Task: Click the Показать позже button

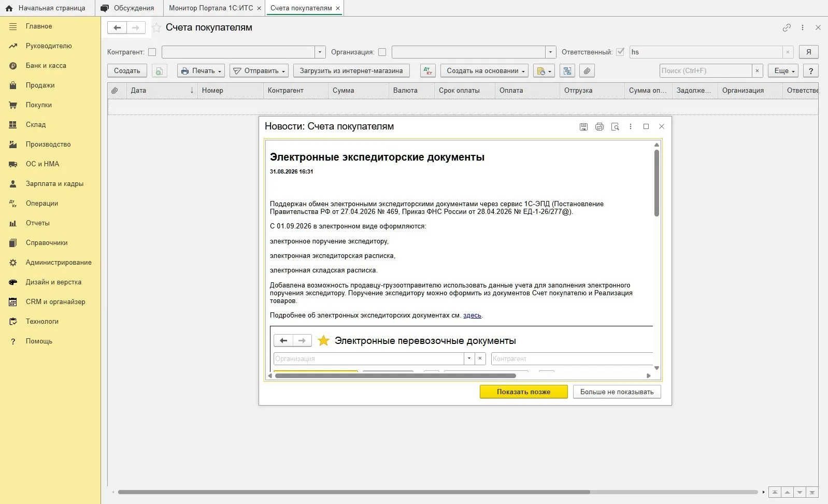Action: click(524, 392)
